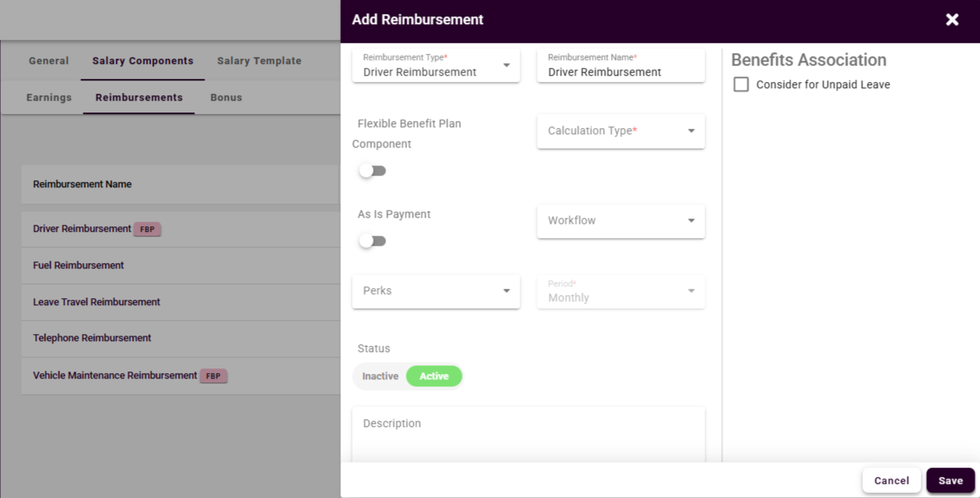This screenshot has height=498, width=980.
Task: Open the Workflow dropdown
Action: tap(620, 221)
